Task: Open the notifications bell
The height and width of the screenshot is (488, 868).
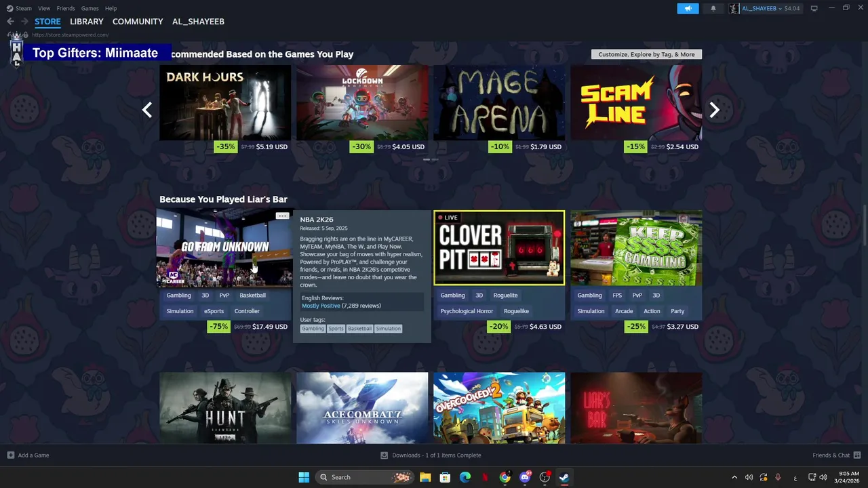Action: click(713, 8)
